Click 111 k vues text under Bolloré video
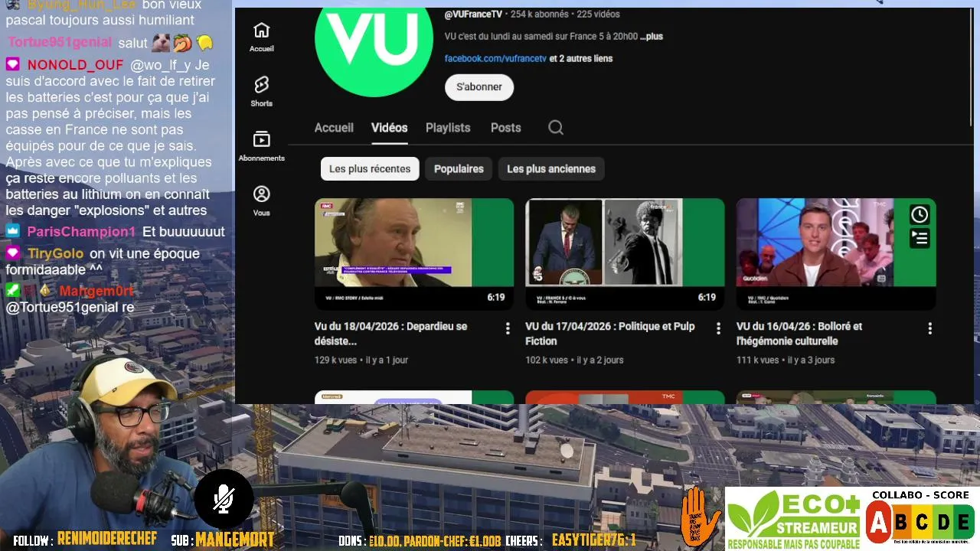980x551 pixels. point(757,360)
